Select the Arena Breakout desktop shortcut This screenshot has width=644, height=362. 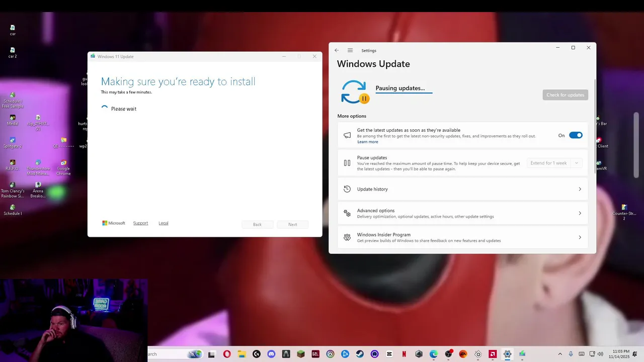tap(38, 190)
